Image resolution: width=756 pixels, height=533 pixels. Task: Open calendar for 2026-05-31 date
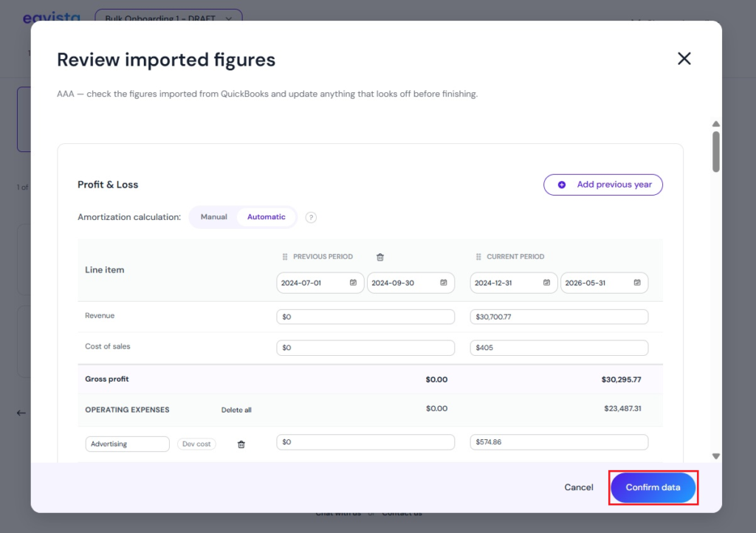click(637, 283)
